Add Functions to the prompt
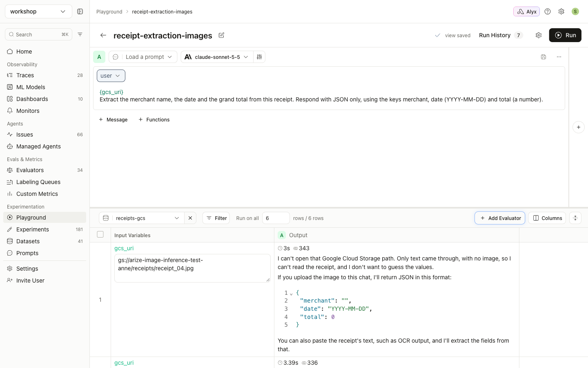 click(x=154, y=119)
